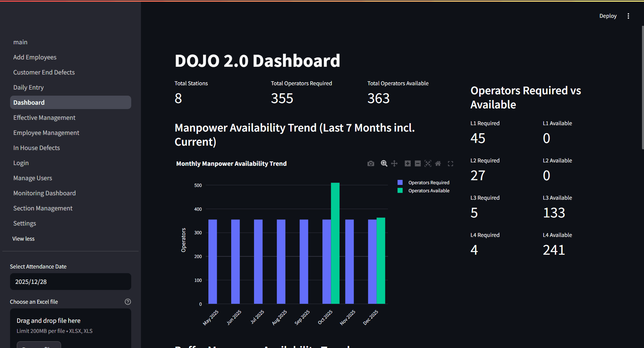Reset chart axes with the home icon

click(438, 163)
